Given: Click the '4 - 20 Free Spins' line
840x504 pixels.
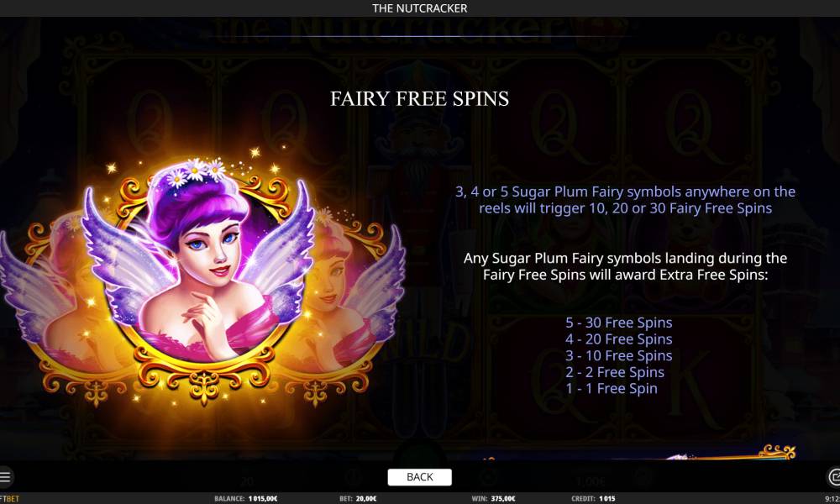Looking at the screenshot, I should point(619,339).
